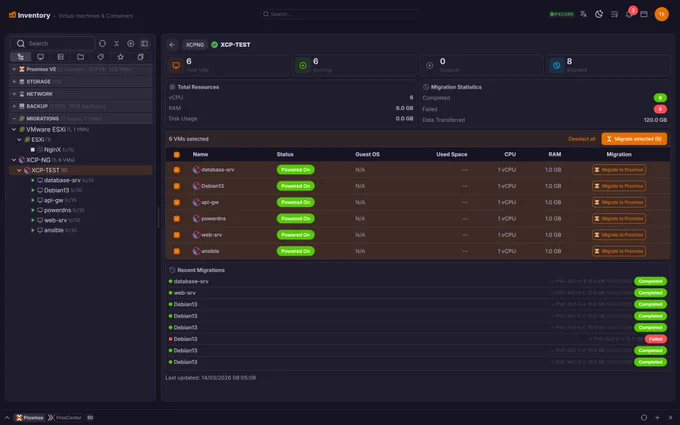680x425 pixels.
Task: Uncheck the web-srv row checkbox
Action: pyautogui.click(x=177, y=235)
